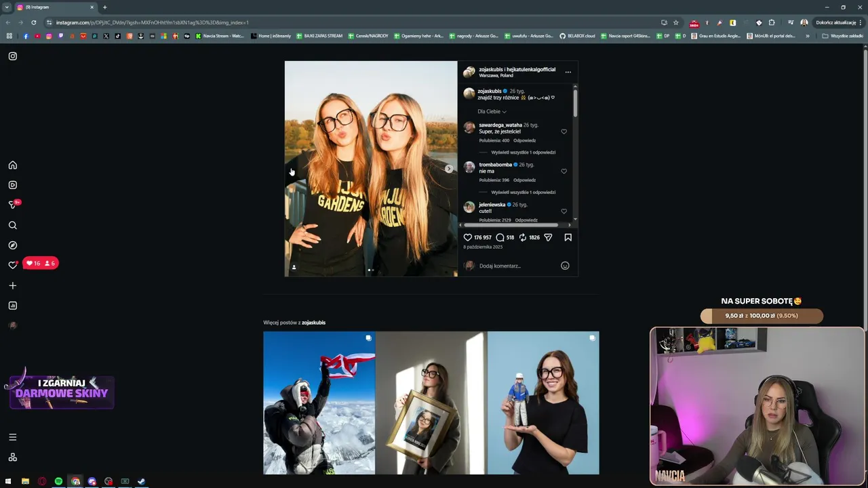Open the zojaskubis i hejkatulenkaigofficial header link

point(517,69)
